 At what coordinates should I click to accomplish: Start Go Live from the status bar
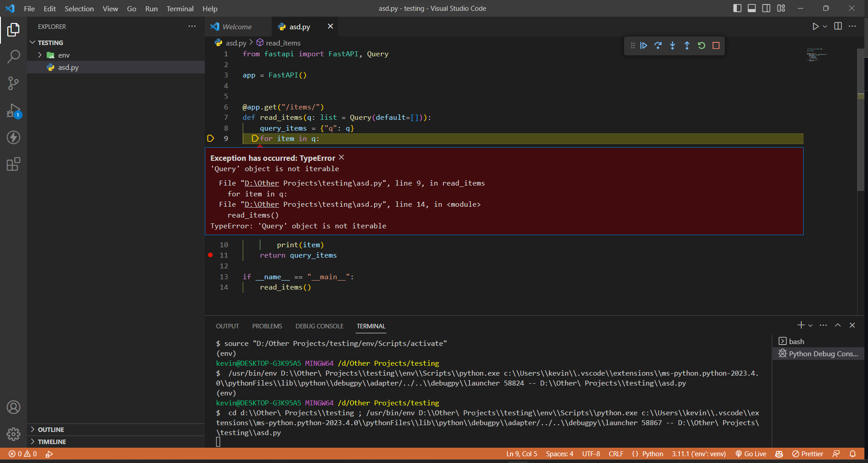[750, 454]
